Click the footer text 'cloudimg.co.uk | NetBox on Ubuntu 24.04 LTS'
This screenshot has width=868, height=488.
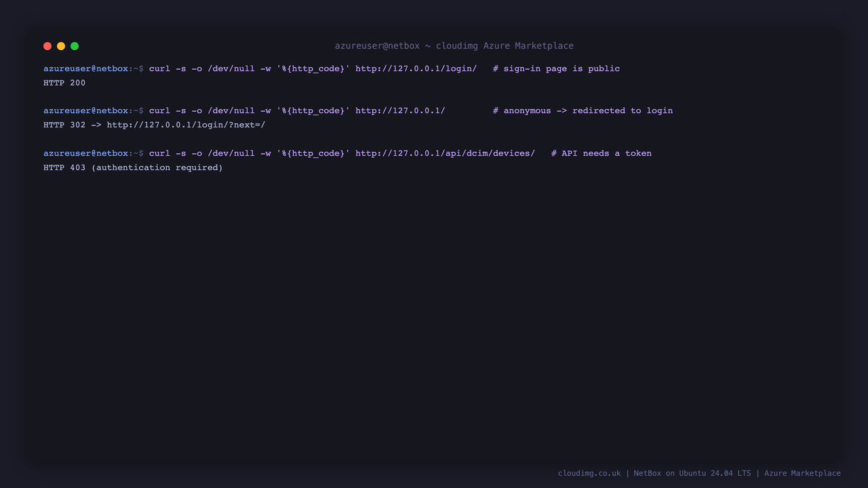654,473
